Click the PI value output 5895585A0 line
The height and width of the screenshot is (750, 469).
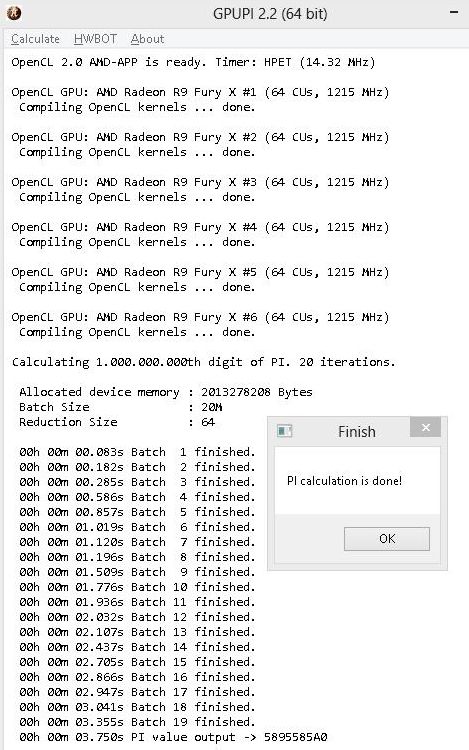click(x=174, y=737)
